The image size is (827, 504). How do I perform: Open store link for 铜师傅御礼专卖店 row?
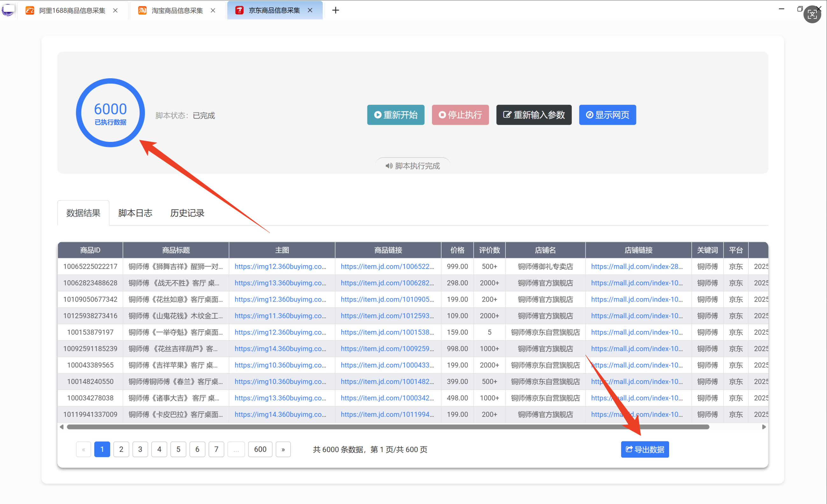click(637, 266)
